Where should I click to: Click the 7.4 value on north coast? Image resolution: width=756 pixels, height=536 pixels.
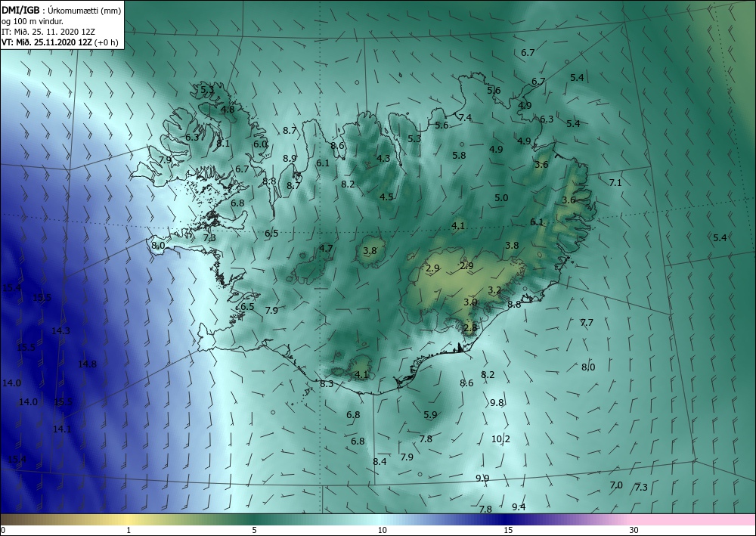coord(465,118)
